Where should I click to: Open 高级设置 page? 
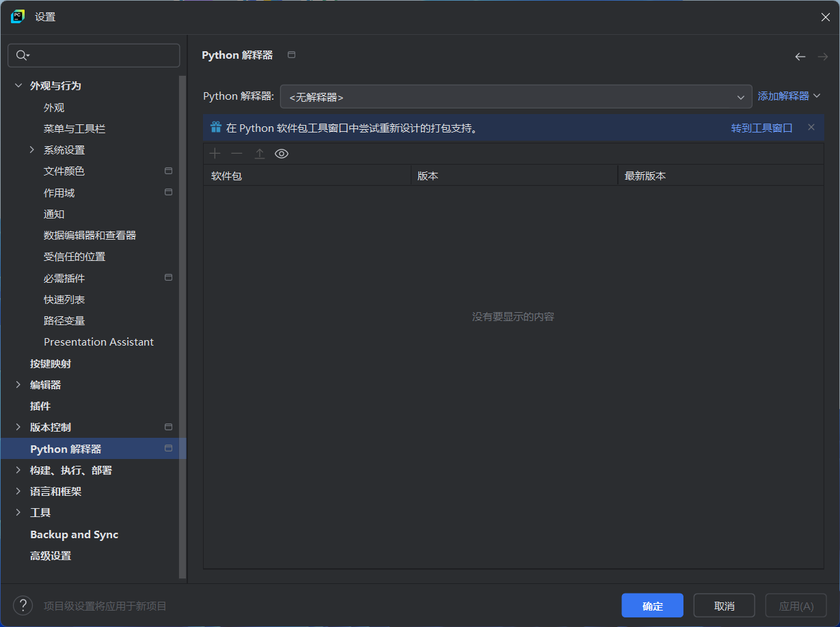tap(51, 555)
